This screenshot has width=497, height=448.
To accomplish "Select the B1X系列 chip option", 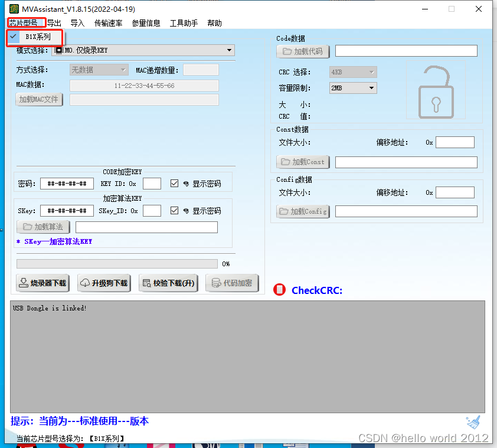I will [35, 37].
